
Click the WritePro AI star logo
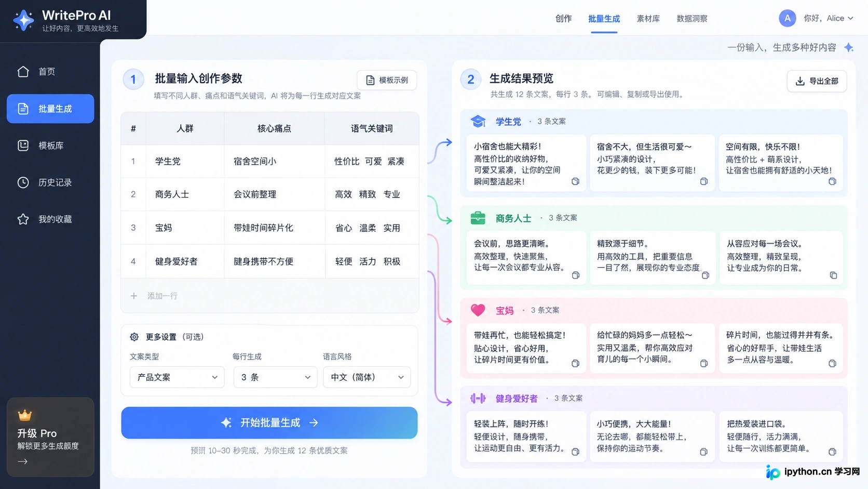[x=23, y=20]
